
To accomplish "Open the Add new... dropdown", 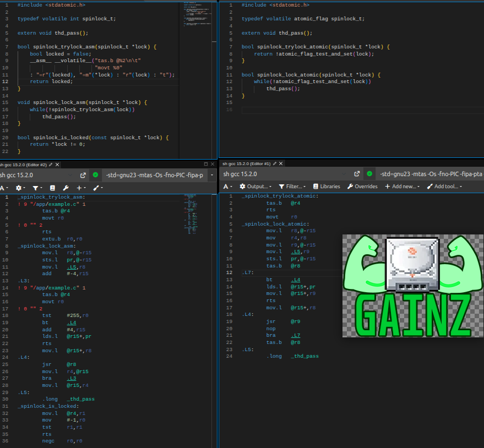I will [x=402, y=187].
